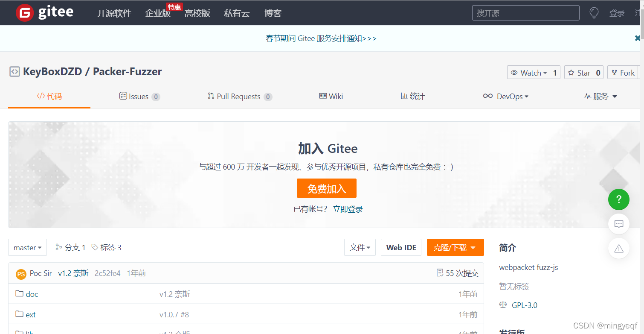Expand the DevOps dropdown tab
This screenshot has height=334, width=644.
(506, 96)
